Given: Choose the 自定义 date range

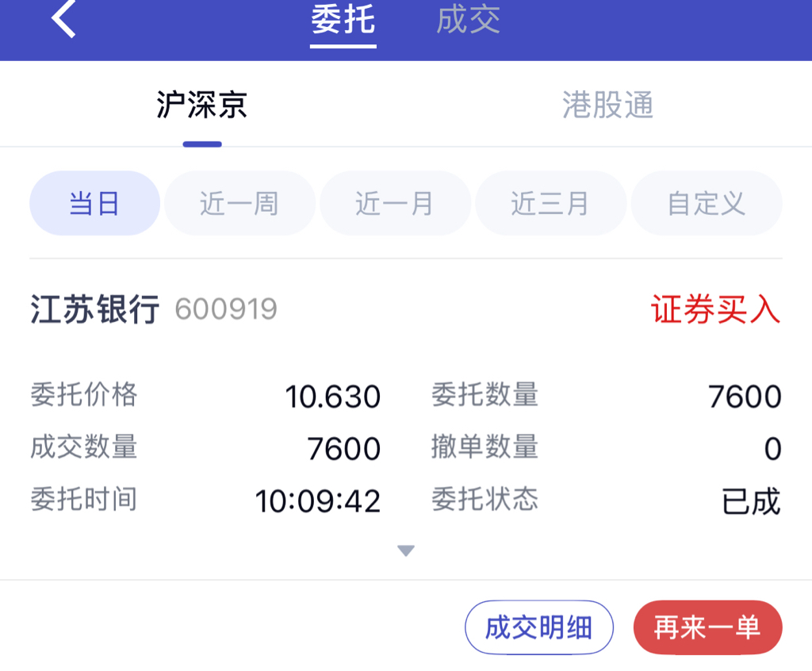Looking at the screenshot, I should click(x=707, y=203).
